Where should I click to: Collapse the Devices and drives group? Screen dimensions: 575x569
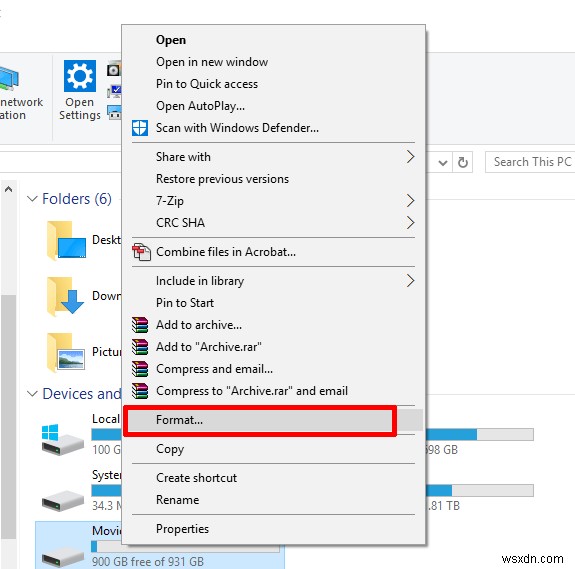click(x=32, y=394)
